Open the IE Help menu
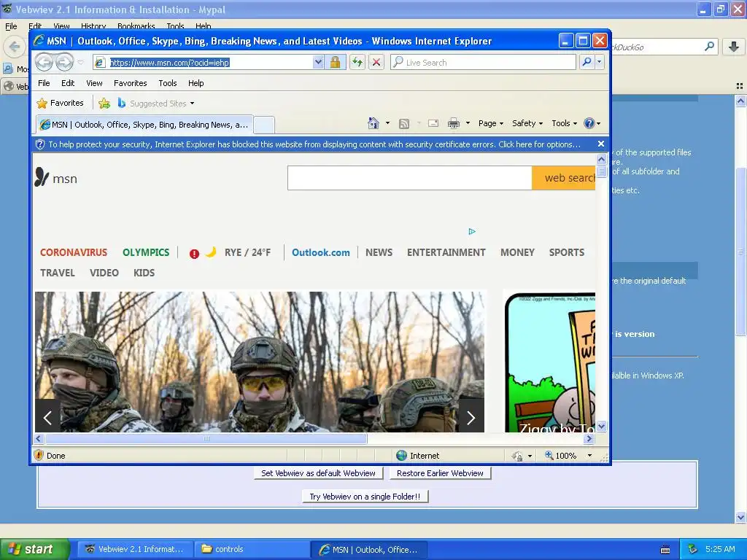Viewport: 747px width, 560px height. pos(196,83)
